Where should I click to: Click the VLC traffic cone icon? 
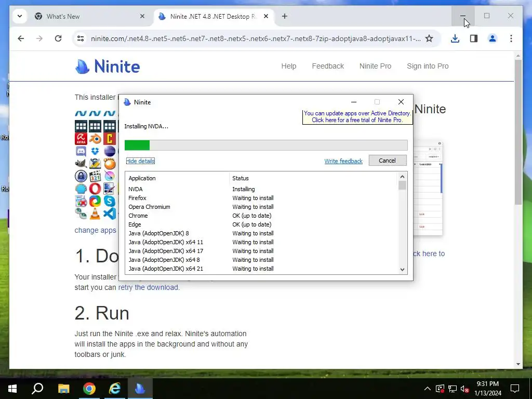click(x=95, y=214)
